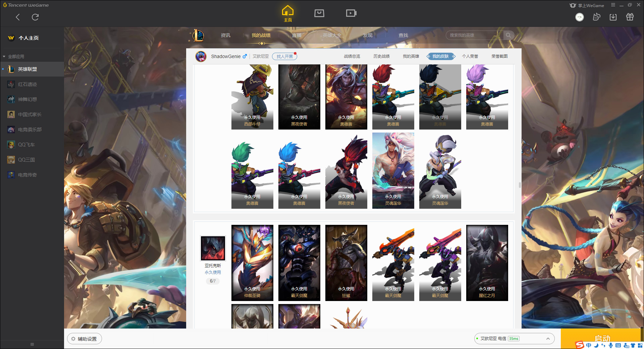Switch to 直播 tab
Viewport: 644px width, 349px height.
pyautogui.click(x=297, y=35)
